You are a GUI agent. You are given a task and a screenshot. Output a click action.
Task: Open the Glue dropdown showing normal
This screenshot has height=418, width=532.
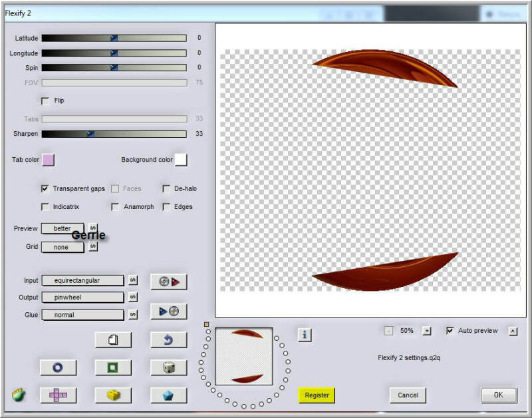[x=82, y=315]
